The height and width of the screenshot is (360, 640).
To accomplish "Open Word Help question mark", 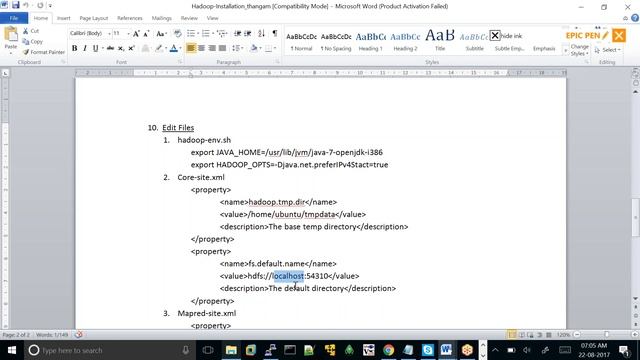I will point(635,18).
